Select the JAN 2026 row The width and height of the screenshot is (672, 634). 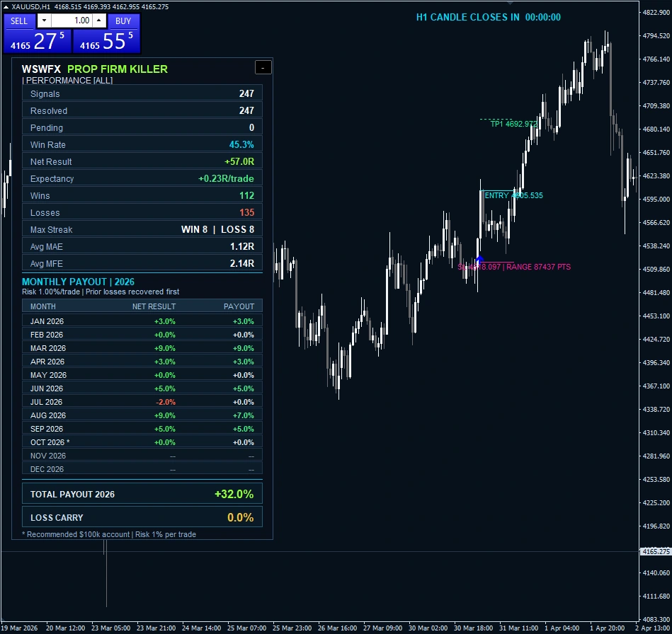[142, 321]
